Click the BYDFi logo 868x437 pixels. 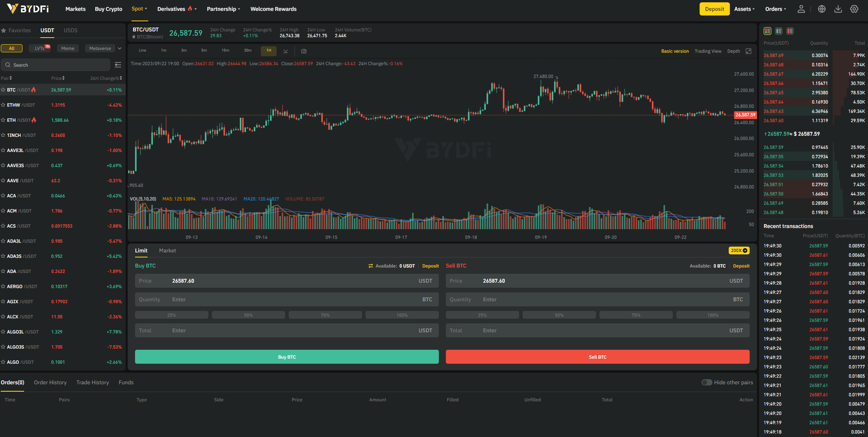(28, 9)
